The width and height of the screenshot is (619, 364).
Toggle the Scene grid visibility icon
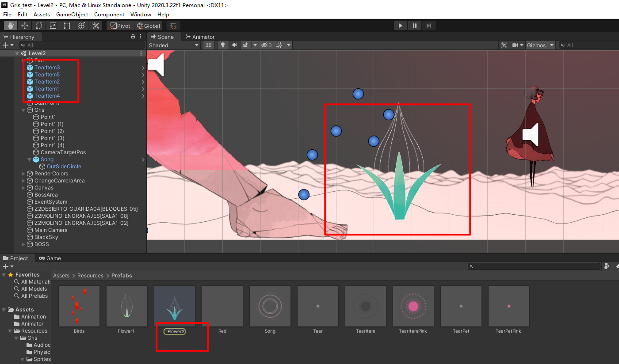point(279,45)
